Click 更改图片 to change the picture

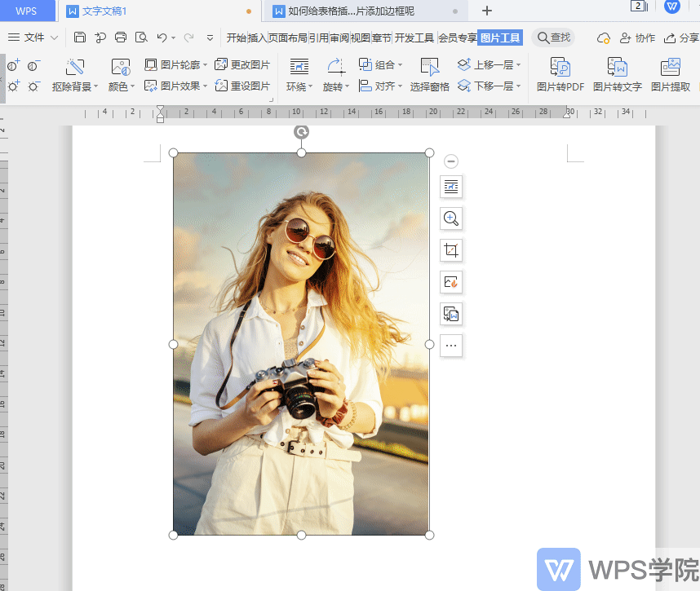click(x=242, y=64)
